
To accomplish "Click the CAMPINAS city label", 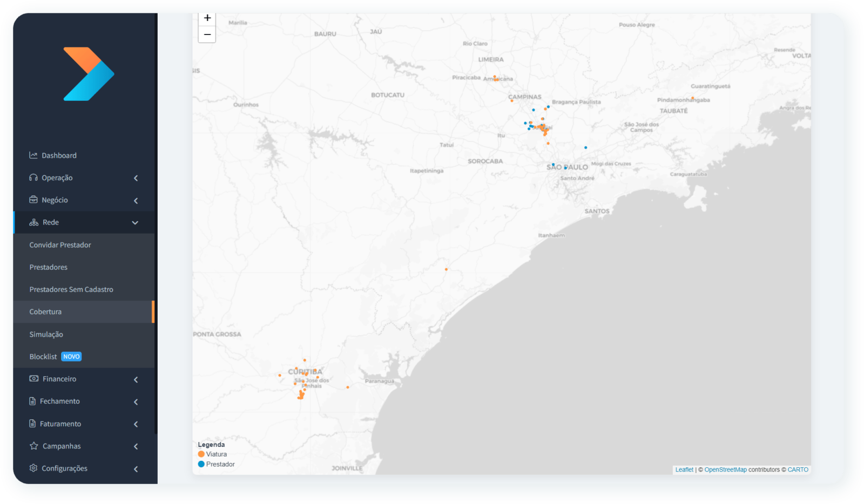I will [525, 97].
